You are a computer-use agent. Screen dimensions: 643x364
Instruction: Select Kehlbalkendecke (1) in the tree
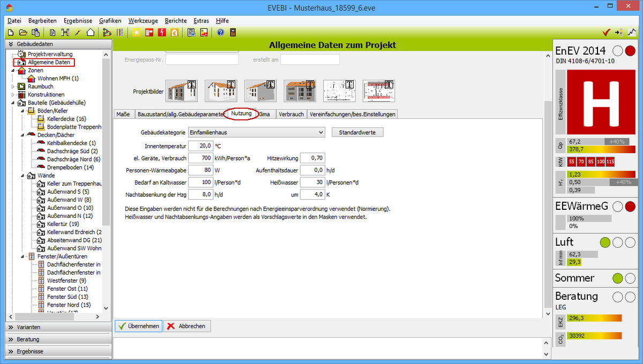point(71,143)
